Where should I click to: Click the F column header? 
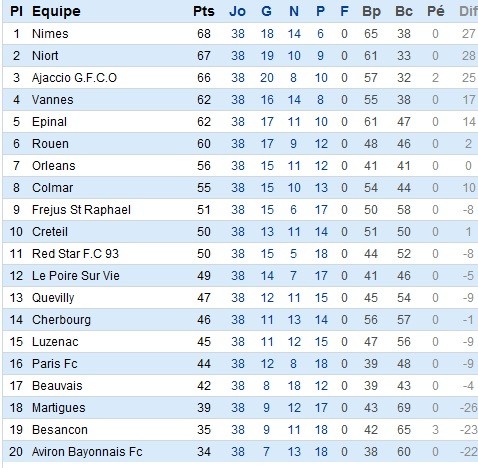coord(344,11)
